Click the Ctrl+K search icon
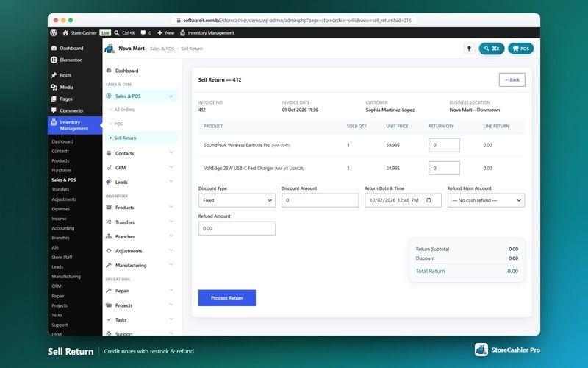 [117, 33]
